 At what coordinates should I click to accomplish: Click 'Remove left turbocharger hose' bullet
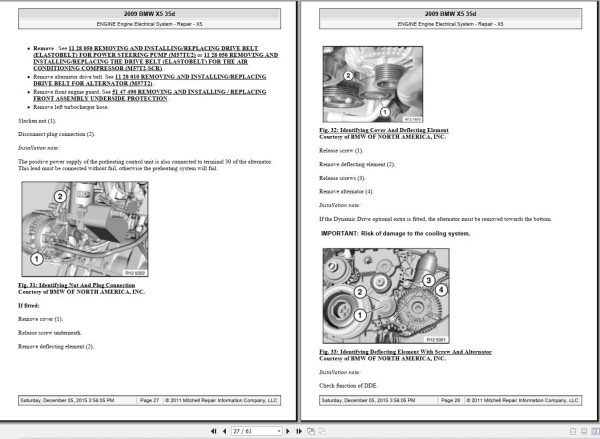click(71, 107)
